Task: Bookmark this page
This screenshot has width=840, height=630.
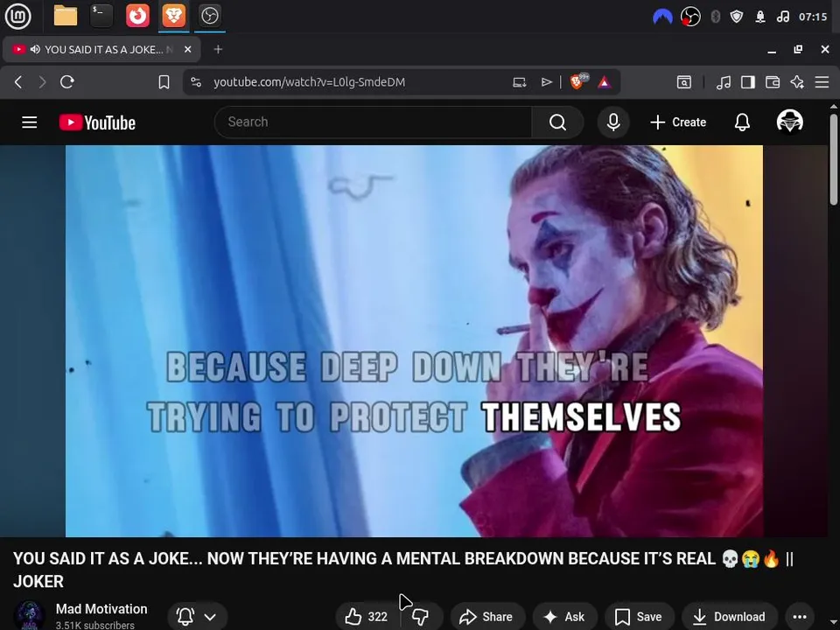Action: coord(164,82)
